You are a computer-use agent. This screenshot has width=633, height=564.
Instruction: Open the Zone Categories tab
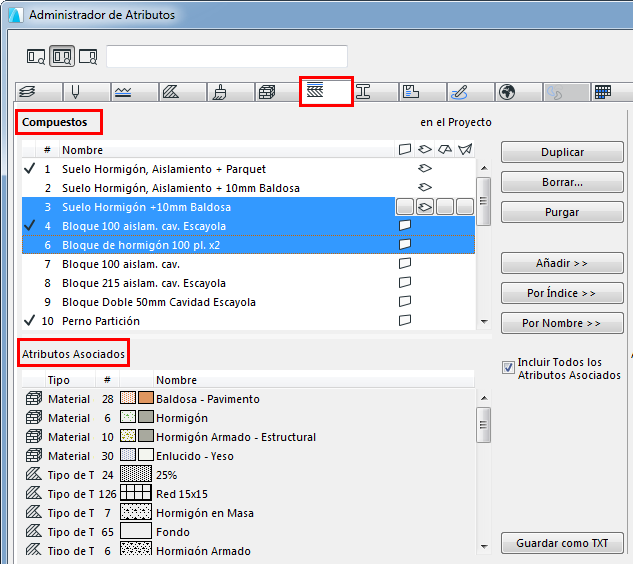coord(423,92)
